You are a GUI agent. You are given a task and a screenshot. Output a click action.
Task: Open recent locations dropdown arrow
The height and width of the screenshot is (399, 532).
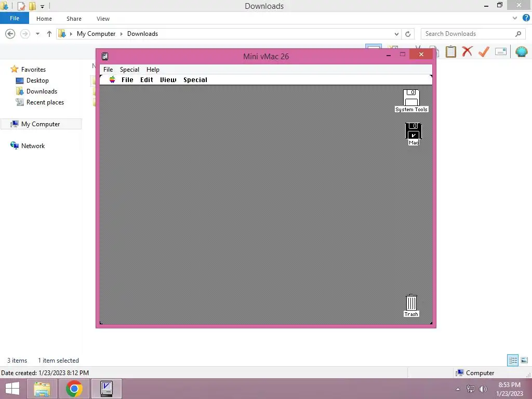coord(37,34)
